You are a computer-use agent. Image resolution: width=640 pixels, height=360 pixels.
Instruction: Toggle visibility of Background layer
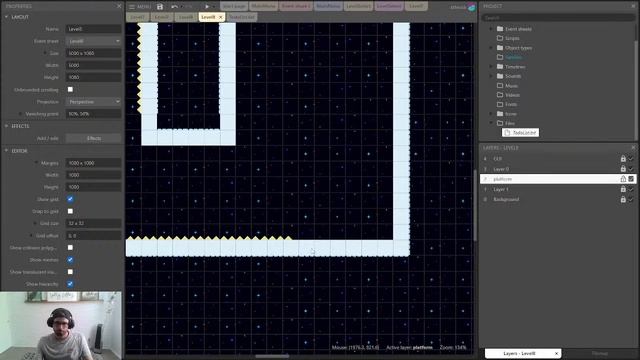[631, 200]
